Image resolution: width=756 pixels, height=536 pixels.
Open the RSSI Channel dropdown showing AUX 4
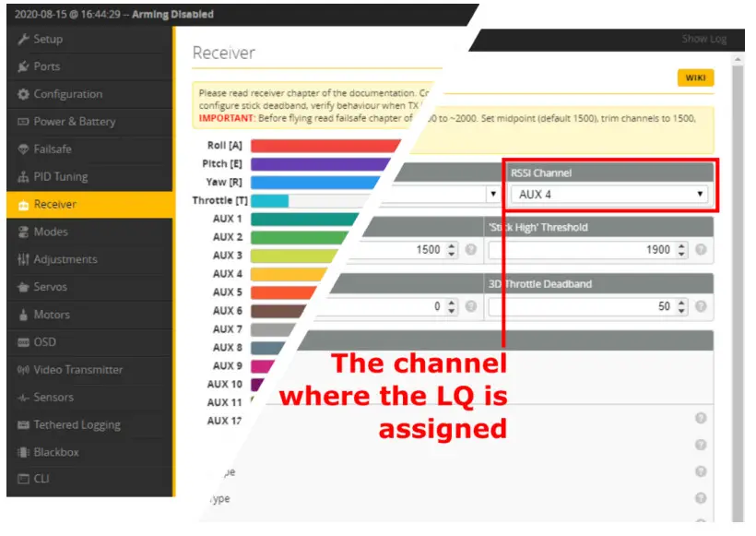[x=609, y=195]
